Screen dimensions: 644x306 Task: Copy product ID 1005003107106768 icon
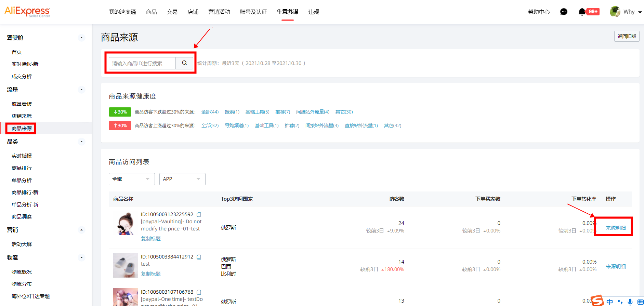pyautogui.click(x=199, y=292)
